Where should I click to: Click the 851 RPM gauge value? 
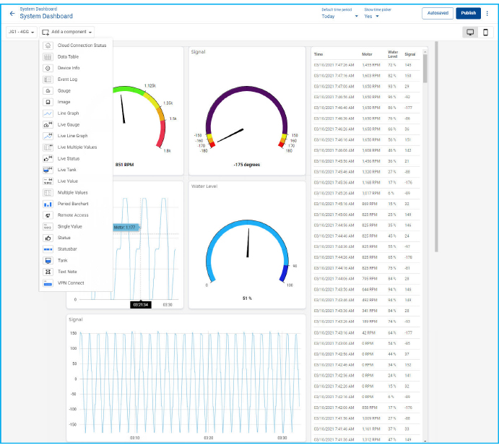tap(124, 165)
